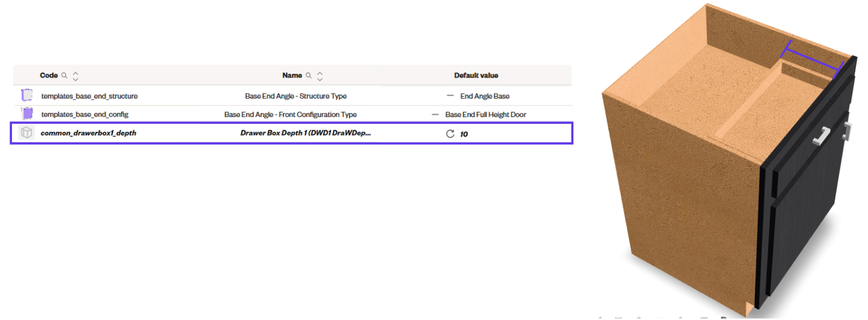Select the common_drawerbox1_depth code text

tap(88, 133)
